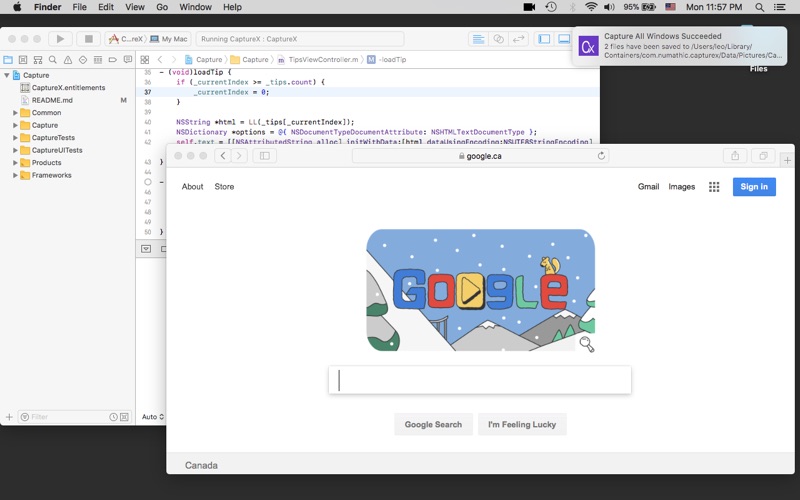This screenshot has height=500, width=800.
Task: Toggle recent files filter clock icon
Action: (x=113, y=417)
